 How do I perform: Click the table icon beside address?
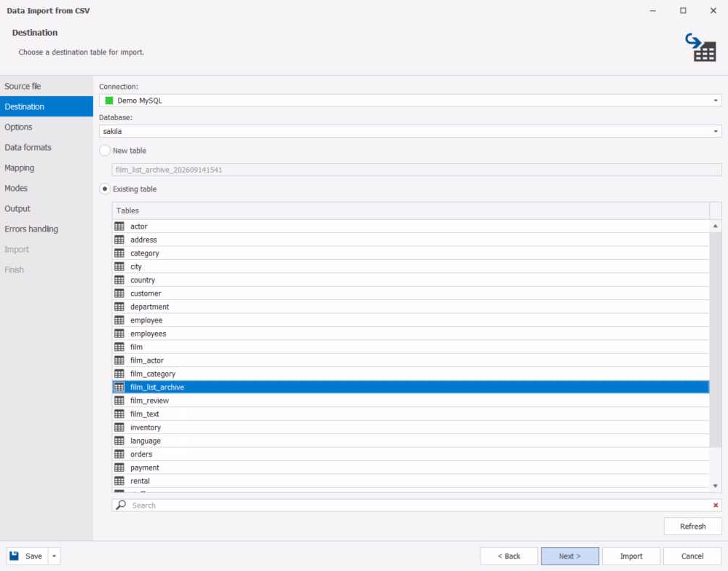[x=119, y=240]
